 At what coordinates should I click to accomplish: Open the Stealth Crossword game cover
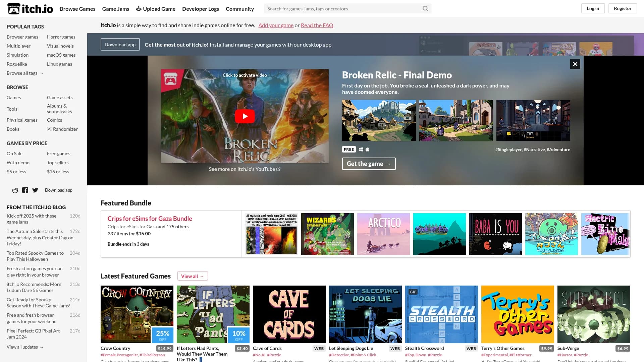[441, 314]
